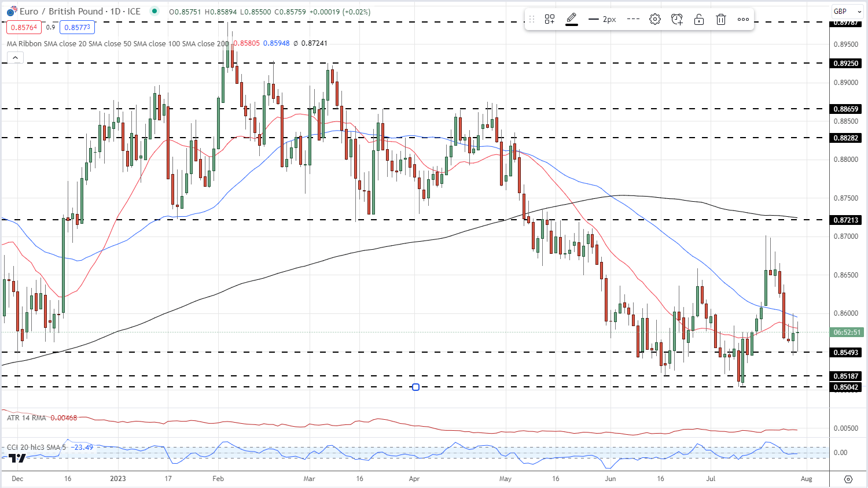Click 2023 label on time axis

(x=118, y=479)
